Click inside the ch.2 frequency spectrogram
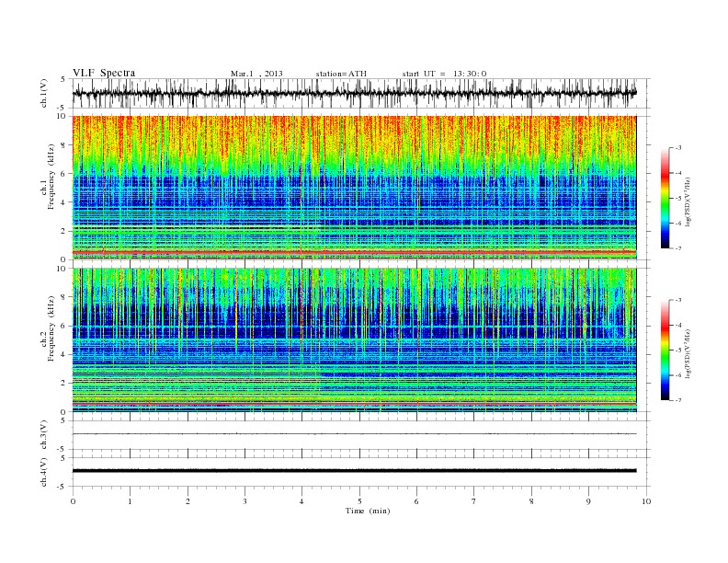728x563 pixels. [x=354, y=340]
